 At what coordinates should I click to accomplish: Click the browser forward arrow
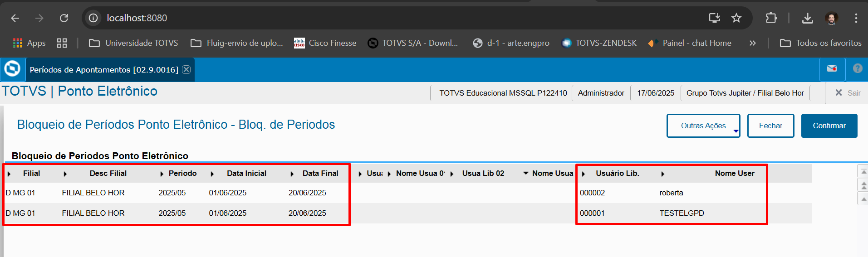pos(39,18)
